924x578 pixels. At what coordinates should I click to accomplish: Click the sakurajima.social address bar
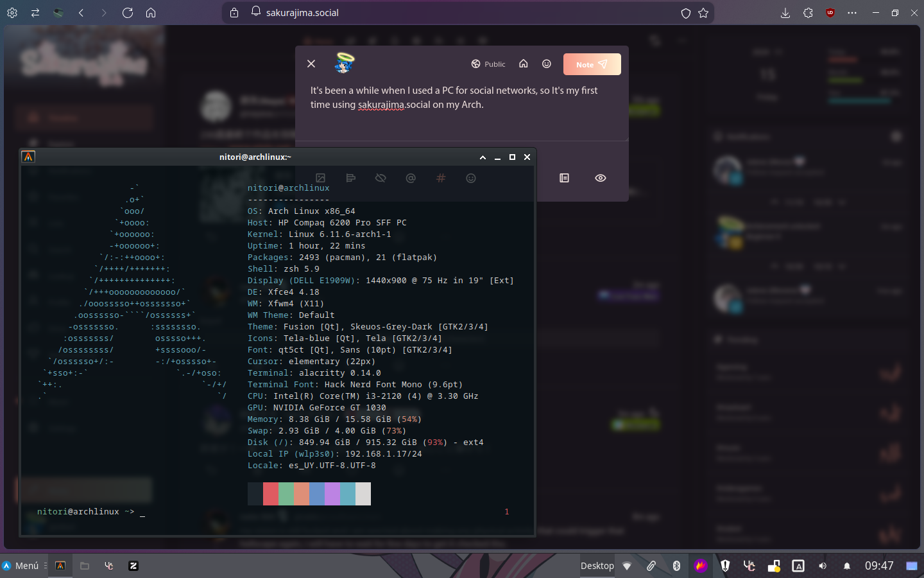click(468, 13)
